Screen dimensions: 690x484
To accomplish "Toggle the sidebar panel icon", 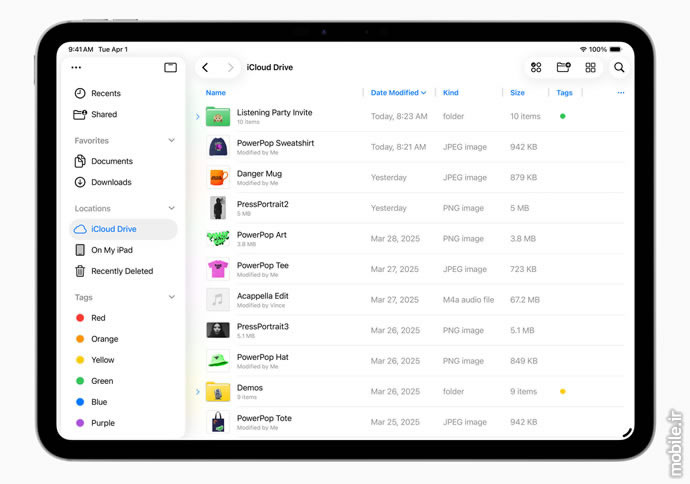I will 170,67.
